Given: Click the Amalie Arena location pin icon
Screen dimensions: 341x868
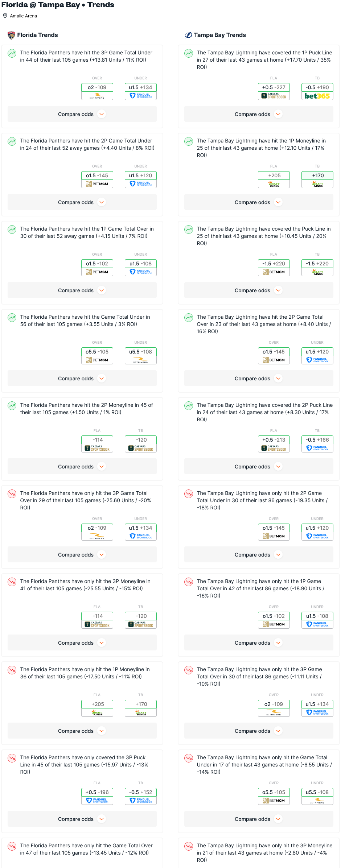Looking at the screenshot, I should (x=5, y=16).
